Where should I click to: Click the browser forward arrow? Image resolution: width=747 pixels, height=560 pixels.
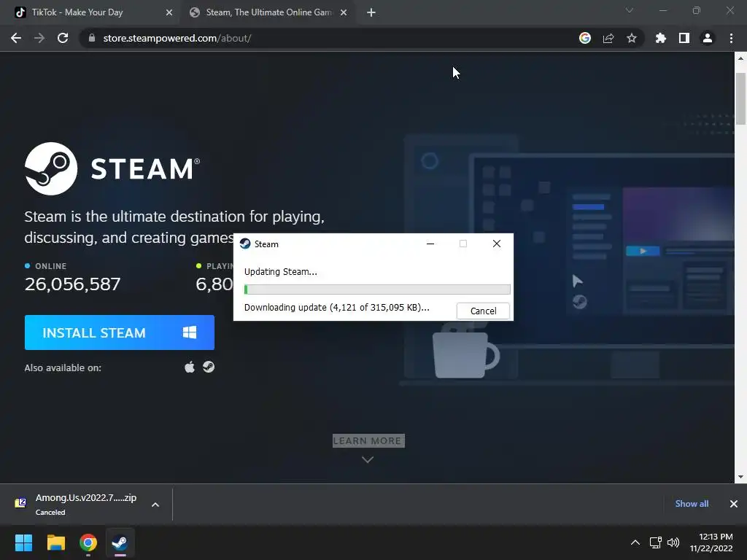point(39,38)
